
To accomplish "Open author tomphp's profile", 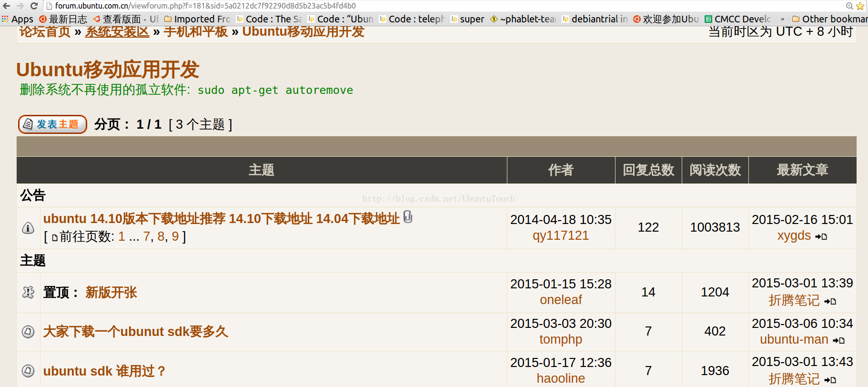I will click(x=561, y=339).
